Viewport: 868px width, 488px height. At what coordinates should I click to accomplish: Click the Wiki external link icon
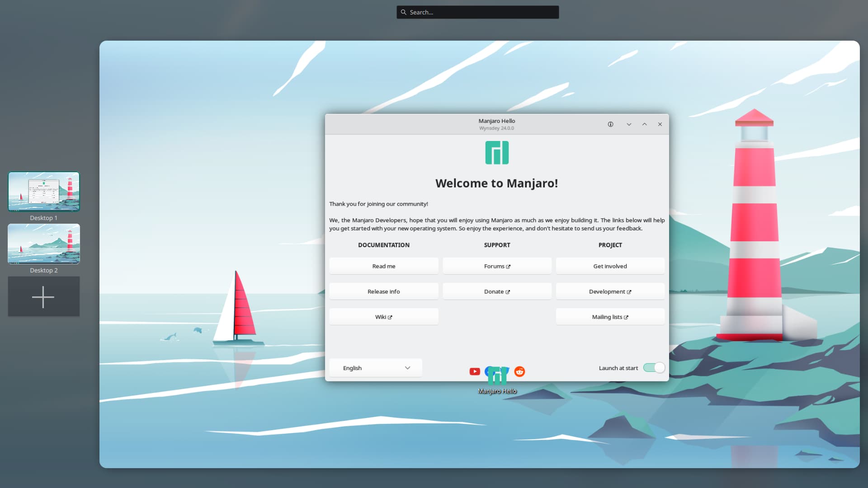(390, 317)
